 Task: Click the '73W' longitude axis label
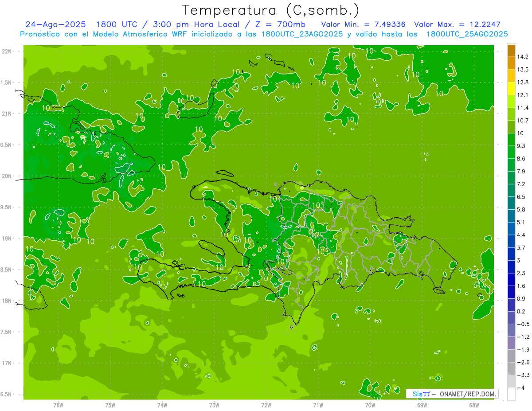(214, 405)
